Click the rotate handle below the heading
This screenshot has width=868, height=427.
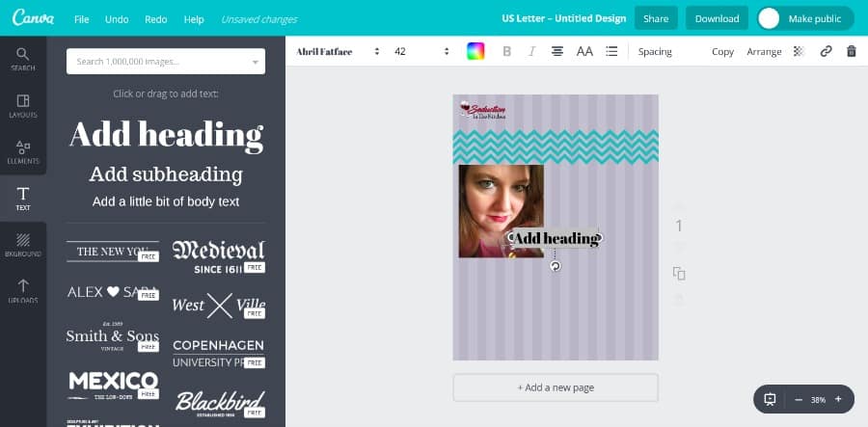click(556, 266)
